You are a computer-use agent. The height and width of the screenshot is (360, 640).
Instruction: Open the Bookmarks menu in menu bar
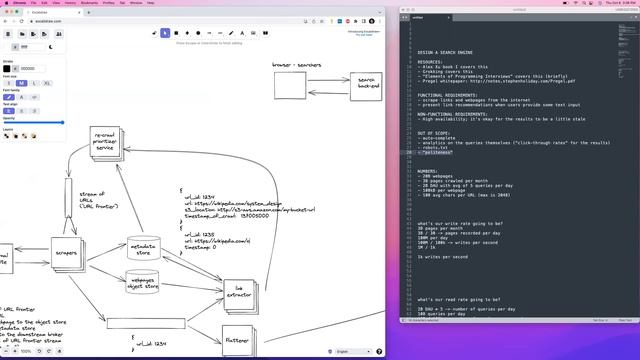(x=89, y=2)
